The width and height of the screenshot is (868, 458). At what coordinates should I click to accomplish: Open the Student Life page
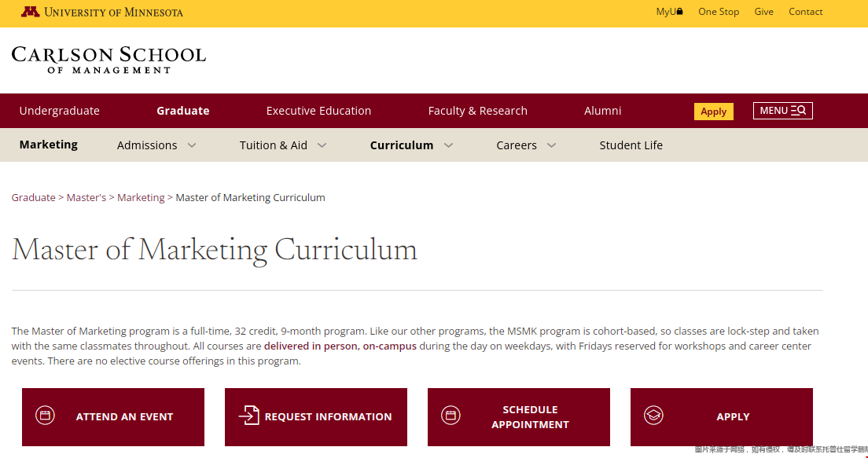click(631, 145)
